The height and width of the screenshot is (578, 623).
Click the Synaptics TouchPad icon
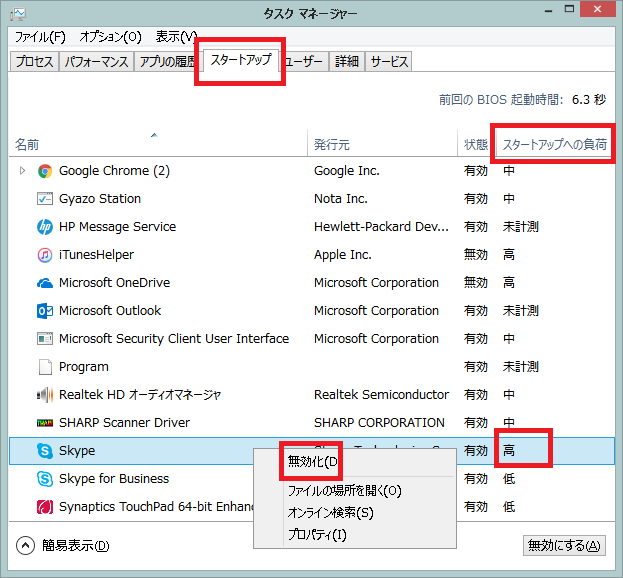(45, 507)
